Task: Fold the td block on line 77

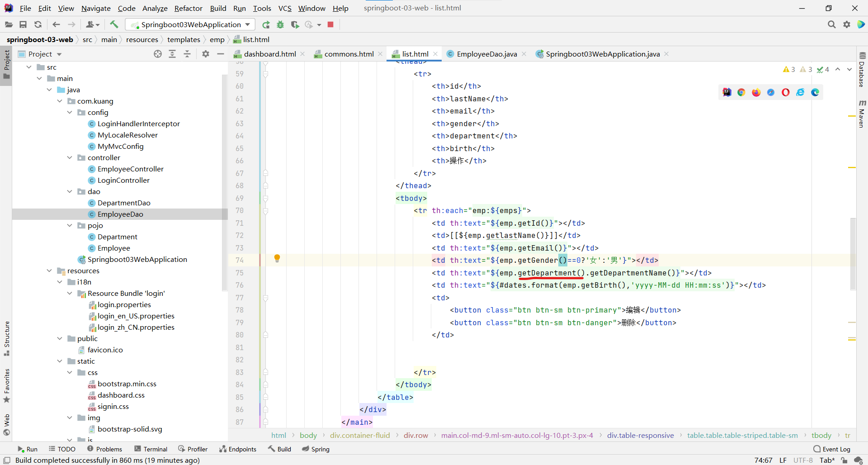Action: 266,298
